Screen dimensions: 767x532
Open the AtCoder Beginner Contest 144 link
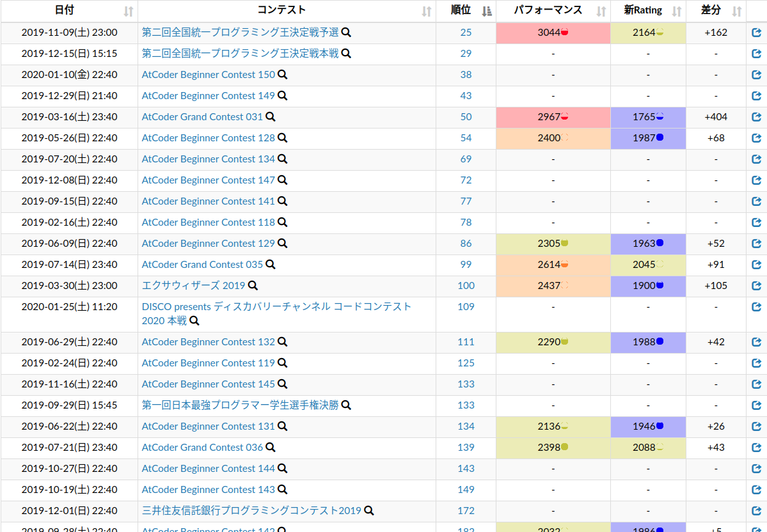[209, 469]
